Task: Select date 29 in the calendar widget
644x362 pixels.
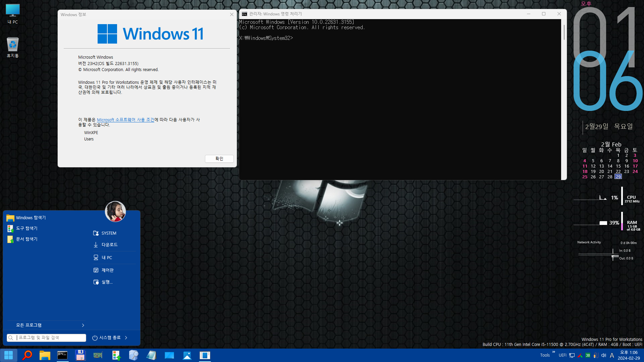Action: click(618, 177)
